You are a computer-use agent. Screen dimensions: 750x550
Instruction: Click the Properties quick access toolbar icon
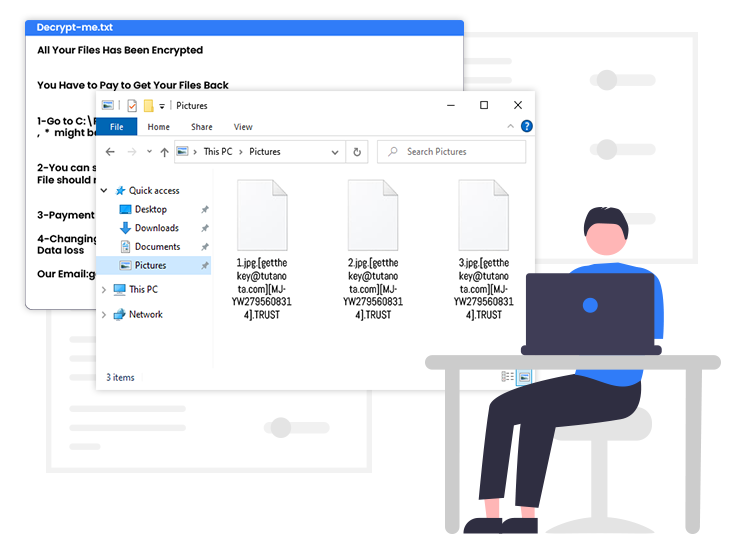pos(132,105)
